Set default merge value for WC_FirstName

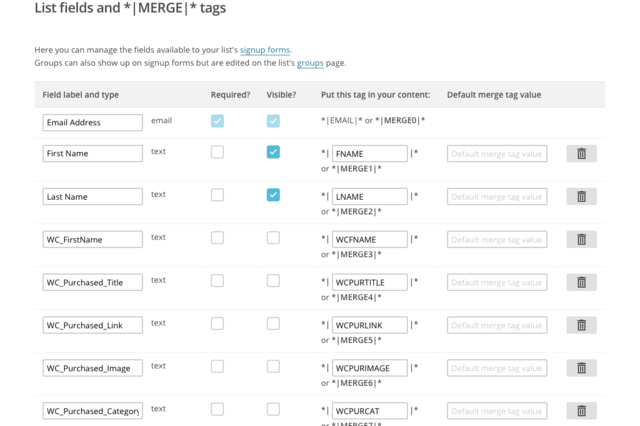497,240
